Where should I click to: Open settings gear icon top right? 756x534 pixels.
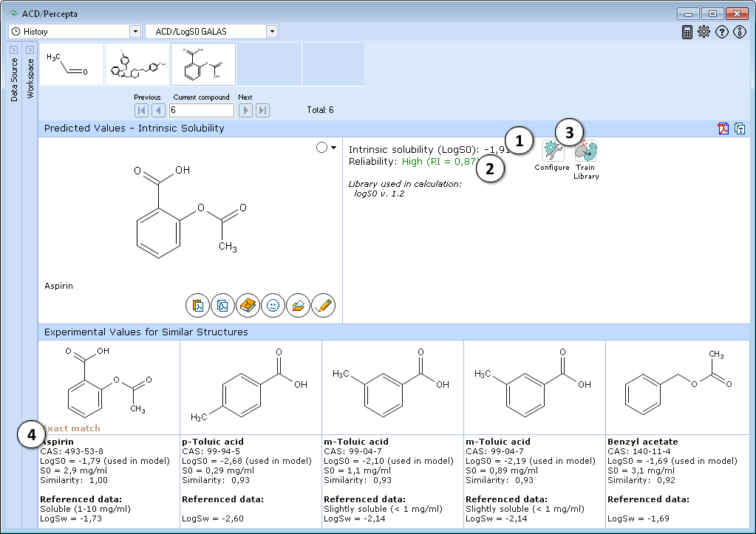(704, 32)
